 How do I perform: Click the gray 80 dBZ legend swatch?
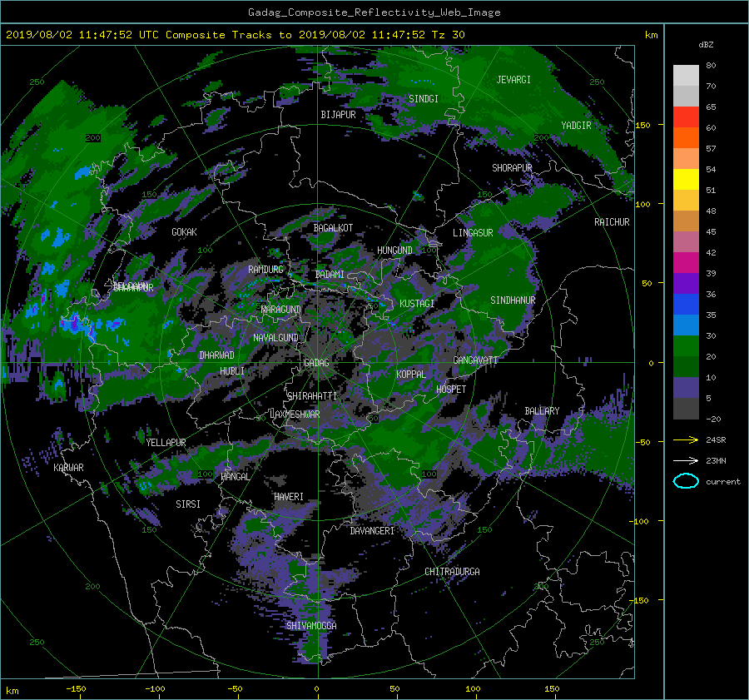[686, 75]
